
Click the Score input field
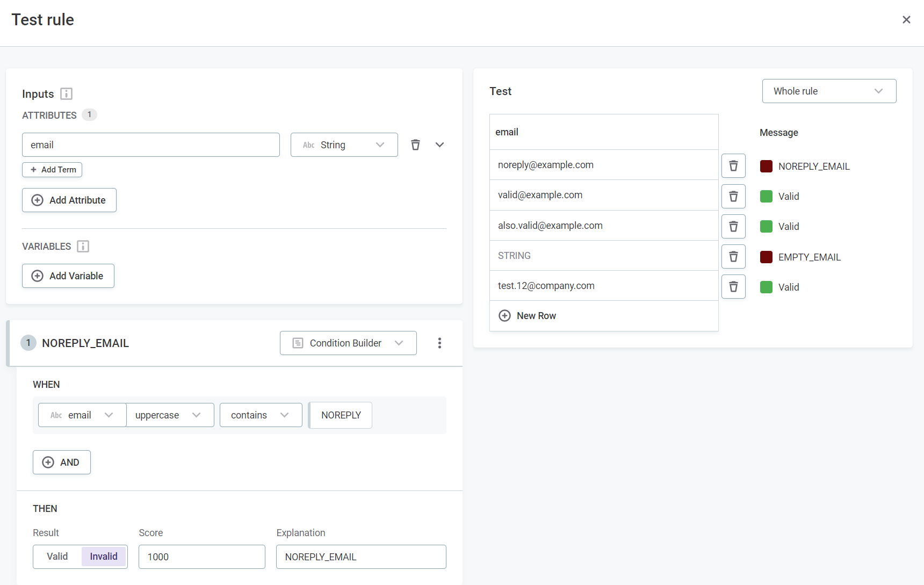tap(201, 557)
